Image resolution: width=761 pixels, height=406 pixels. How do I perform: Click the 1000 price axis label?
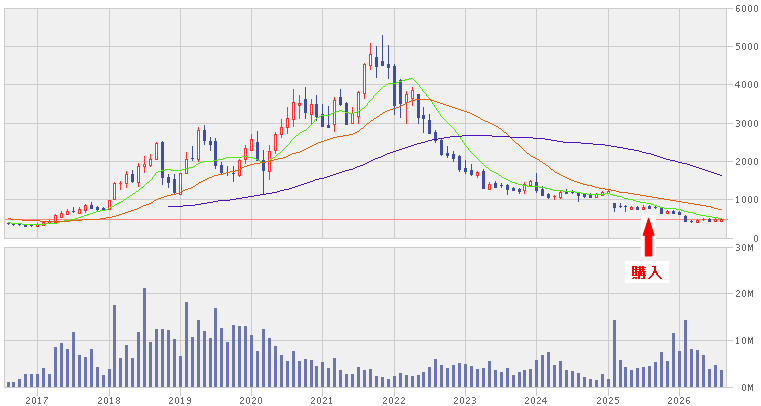[746, 200]
